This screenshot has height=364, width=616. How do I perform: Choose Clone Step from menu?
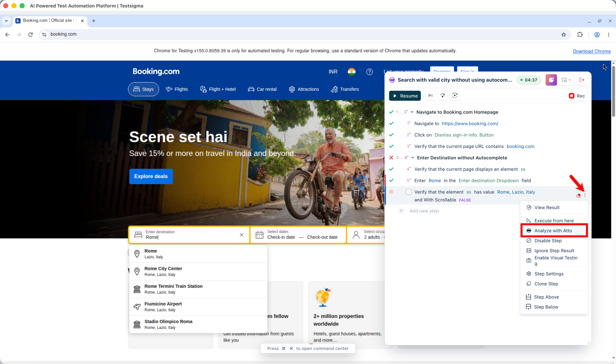click(x=554, y=284)
